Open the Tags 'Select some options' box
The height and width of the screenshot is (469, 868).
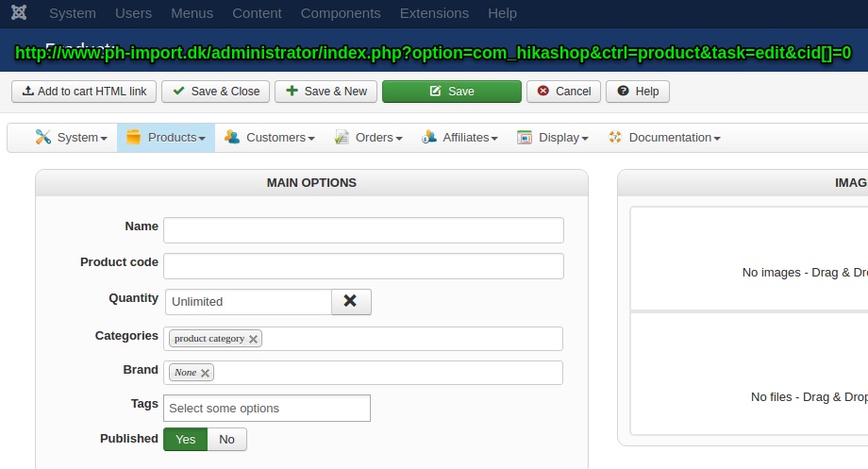click(x=267, y=408)
